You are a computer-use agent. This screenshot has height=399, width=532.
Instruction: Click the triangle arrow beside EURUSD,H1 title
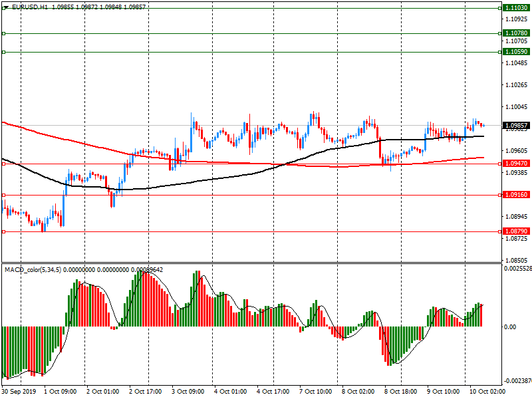click(x=5, y=5)
